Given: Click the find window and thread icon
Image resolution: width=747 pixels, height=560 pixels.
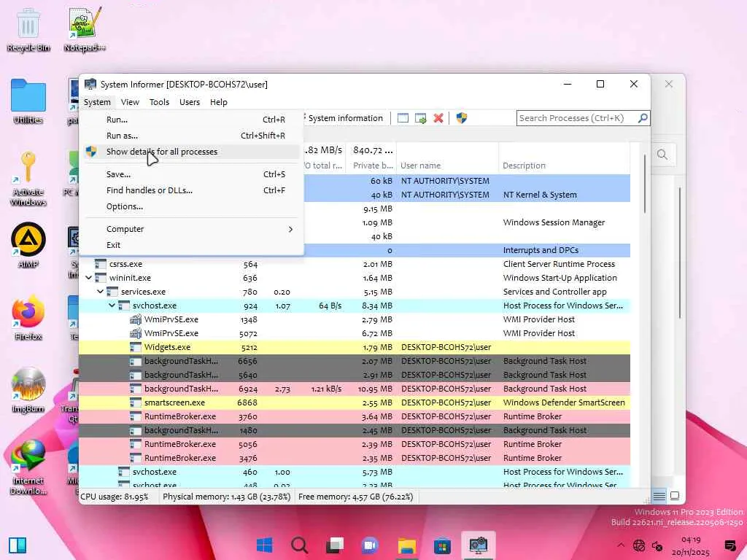Looking at the screenshot, I should pos(421,118).
